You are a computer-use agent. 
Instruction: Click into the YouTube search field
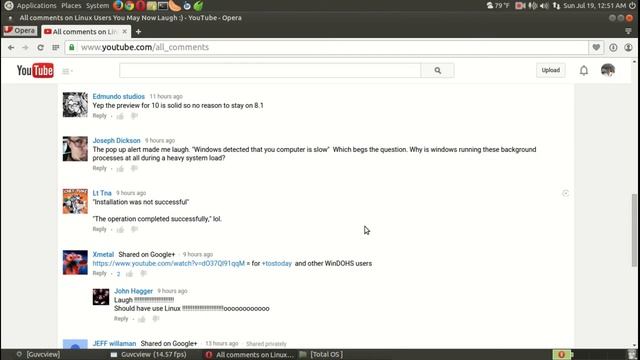pos(270,71)
